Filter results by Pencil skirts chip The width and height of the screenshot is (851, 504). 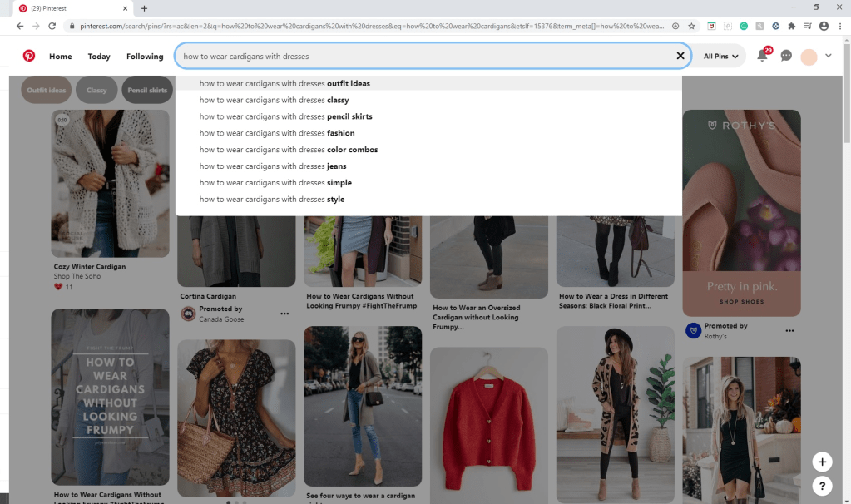click(x=147, y=90)
